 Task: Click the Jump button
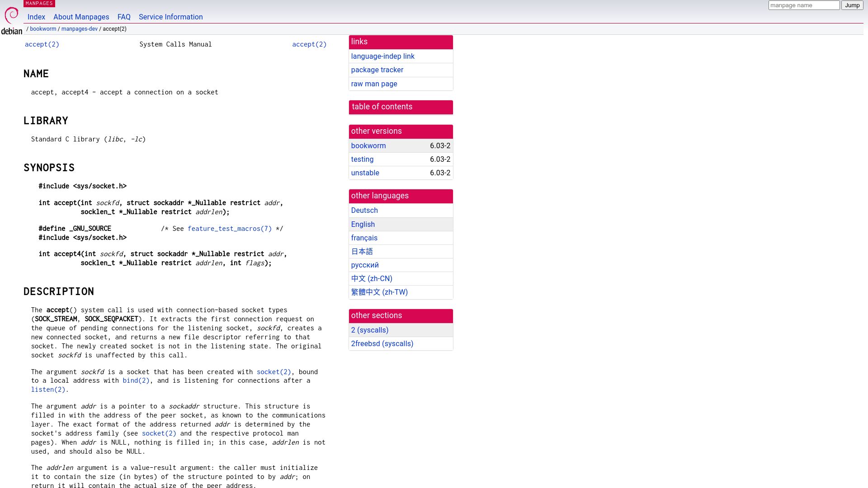coord(852,5)
